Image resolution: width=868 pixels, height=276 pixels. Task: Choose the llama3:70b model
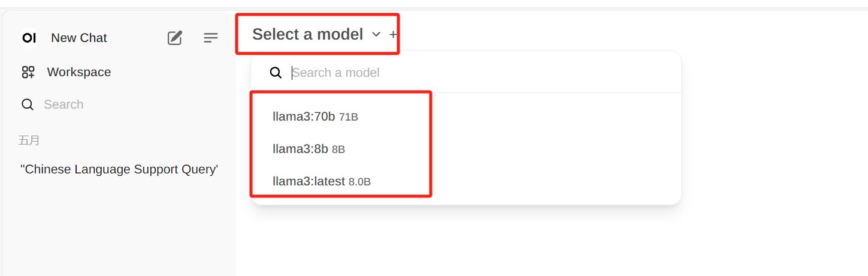[304, 116]
